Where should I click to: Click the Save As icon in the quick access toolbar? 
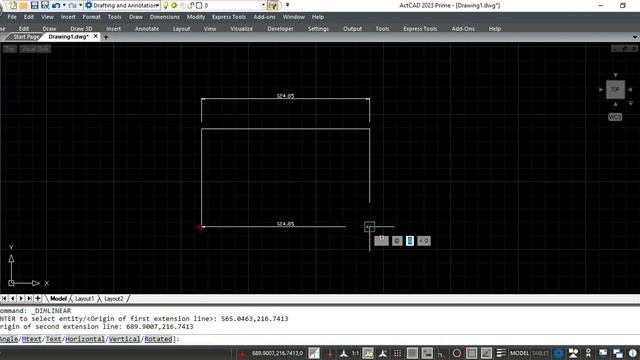[45, 5]
